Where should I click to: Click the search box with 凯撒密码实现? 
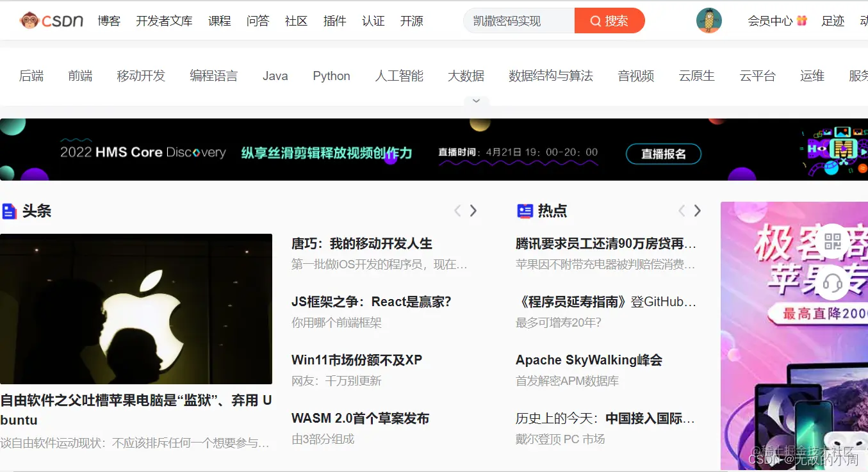coord(519,20)
